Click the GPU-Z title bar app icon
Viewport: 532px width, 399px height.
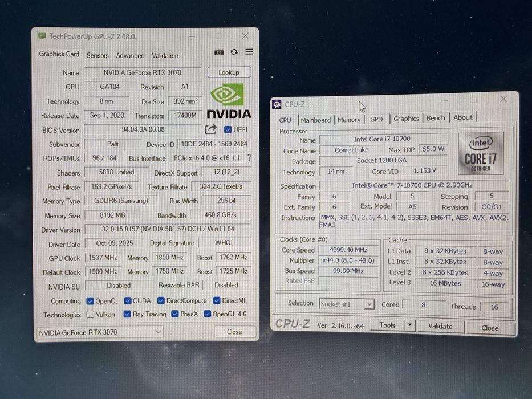(x=42, y=35)
